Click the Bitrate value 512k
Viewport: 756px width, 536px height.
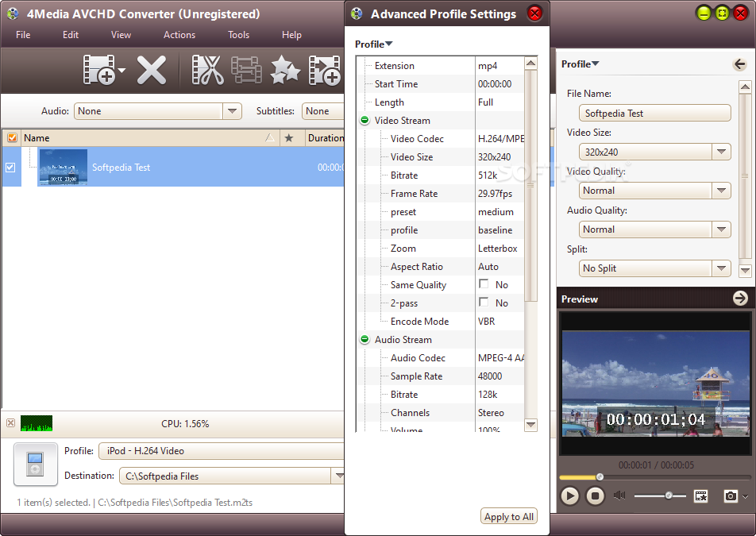[488, 175]
